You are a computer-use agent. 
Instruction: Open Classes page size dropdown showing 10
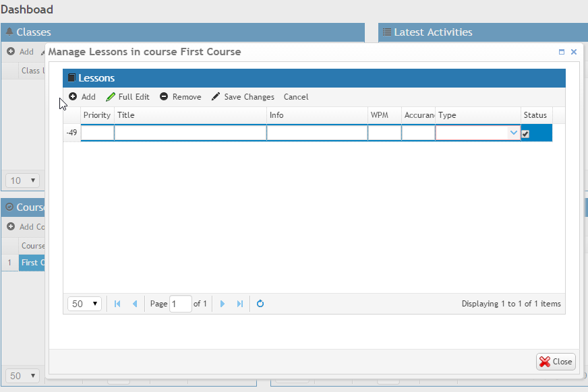pyautogui.click(x=22, y=181)
